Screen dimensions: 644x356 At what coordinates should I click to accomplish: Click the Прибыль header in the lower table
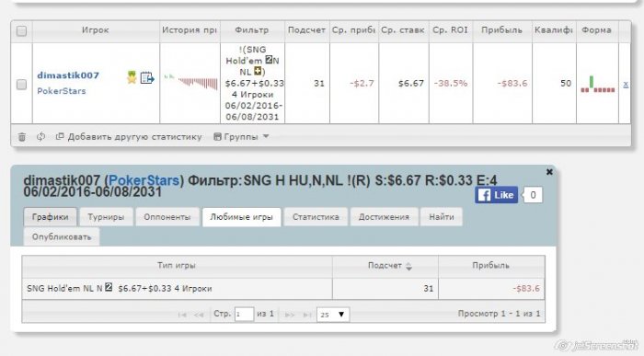point(491,266)
